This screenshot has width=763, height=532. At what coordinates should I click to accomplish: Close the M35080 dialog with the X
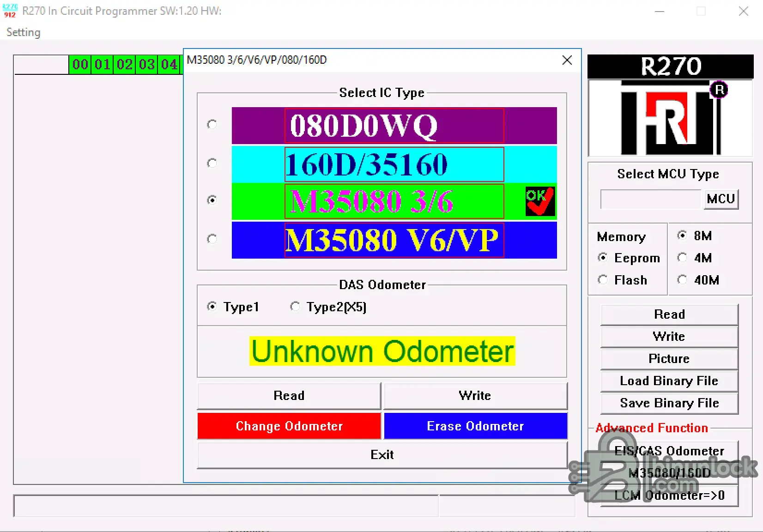[567, 60]
